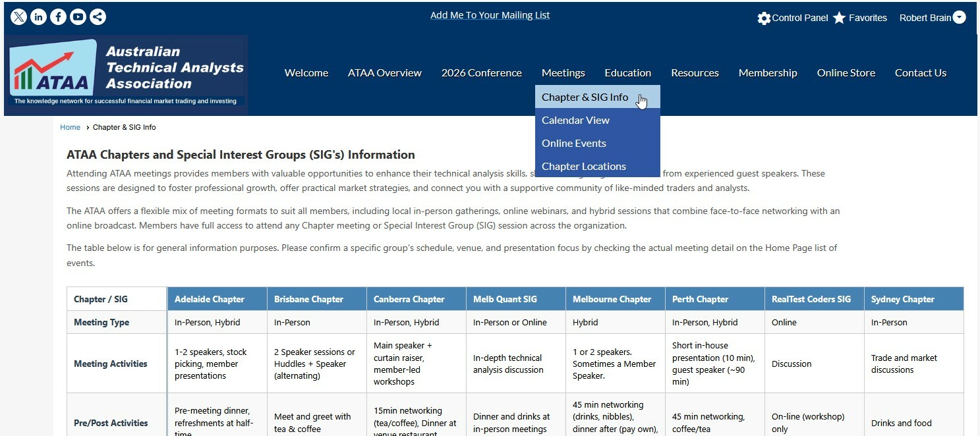Select Chapter Locations submenu item
Viewport: 980px width, 436px height.
(x=597, y=166)
